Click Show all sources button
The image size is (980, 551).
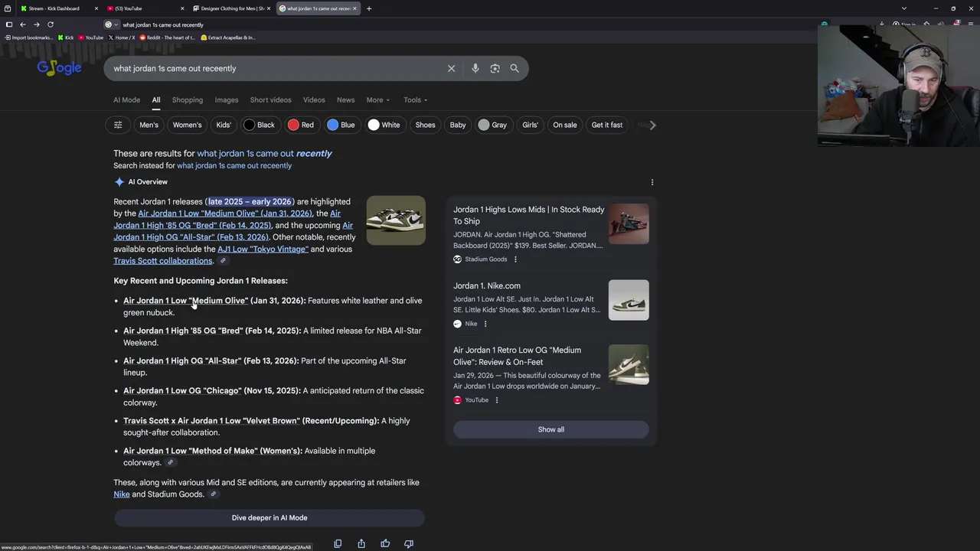coord(551,429)
